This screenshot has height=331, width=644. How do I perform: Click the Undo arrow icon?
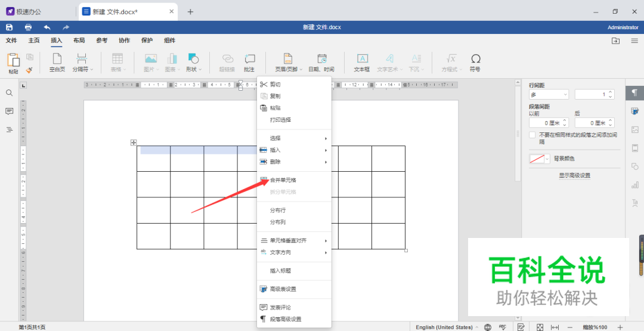coord(47,27)
